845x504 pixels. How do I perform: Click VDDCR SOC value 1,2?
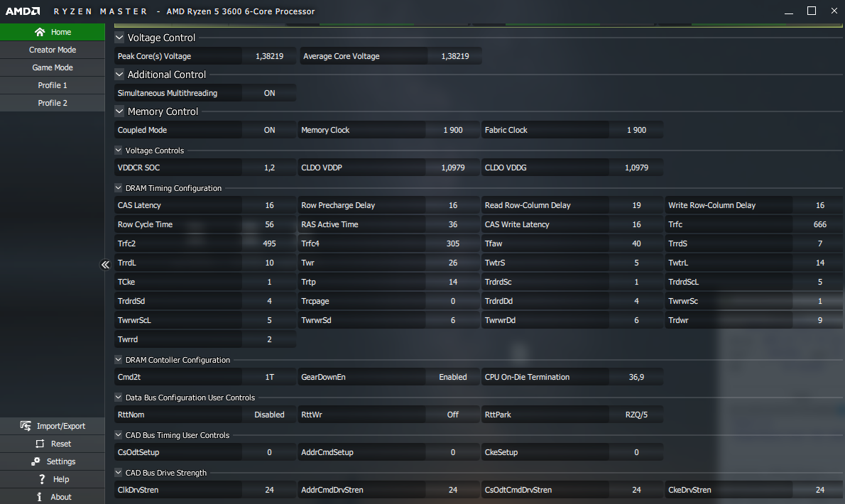pos(269,168)
